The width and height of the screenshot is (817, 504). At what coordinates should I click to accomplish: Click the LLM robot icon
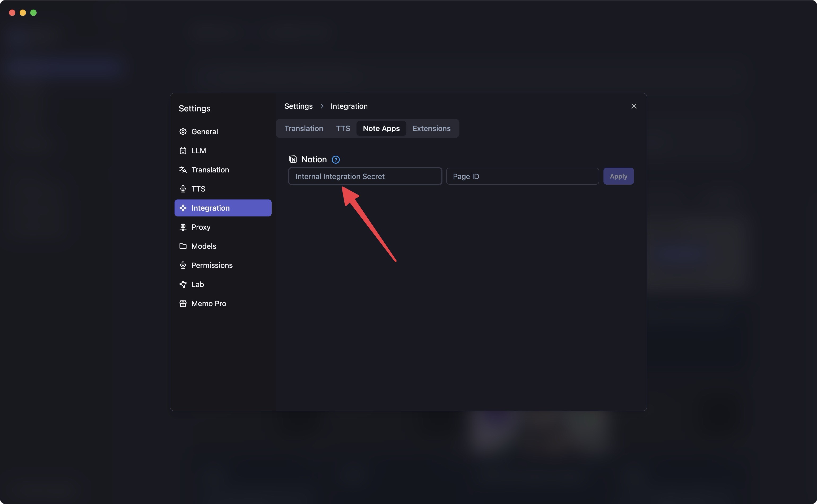point(183,151)
